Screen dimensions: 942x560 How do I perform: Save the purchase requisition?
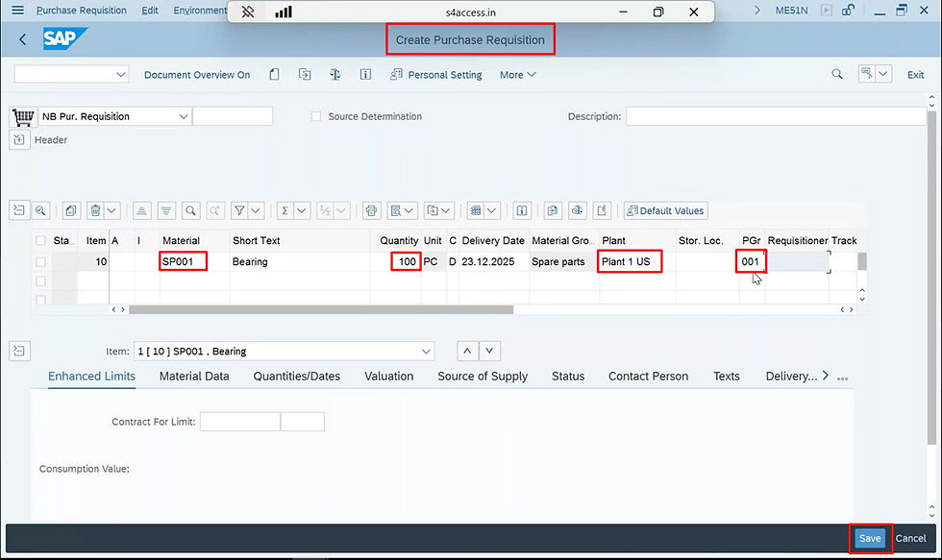tap(869, 539)
